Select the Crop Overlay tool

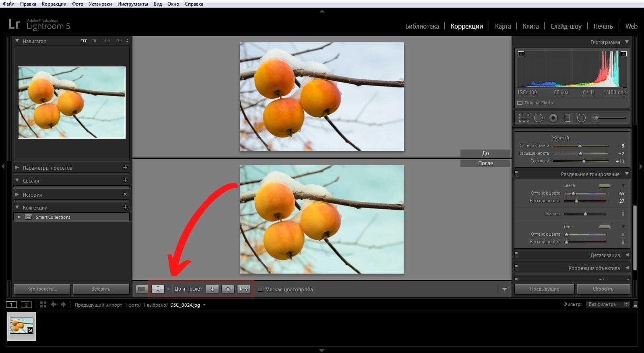click(524, 118)
